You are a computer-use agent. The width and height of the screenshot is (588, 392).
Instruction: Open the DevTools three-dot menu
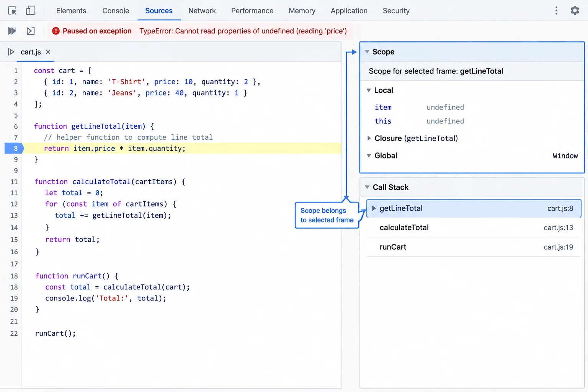click(x=557, y=11)
